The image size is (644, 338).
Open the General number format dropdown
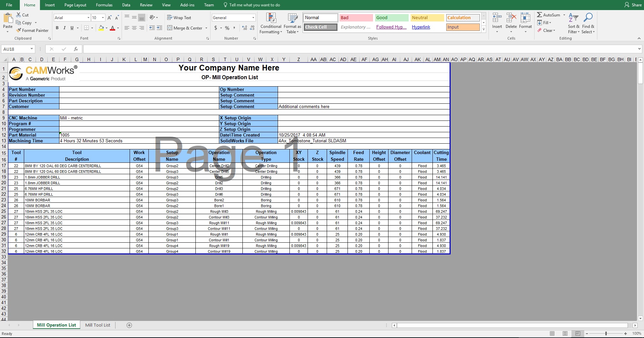(x=253, y=17)
